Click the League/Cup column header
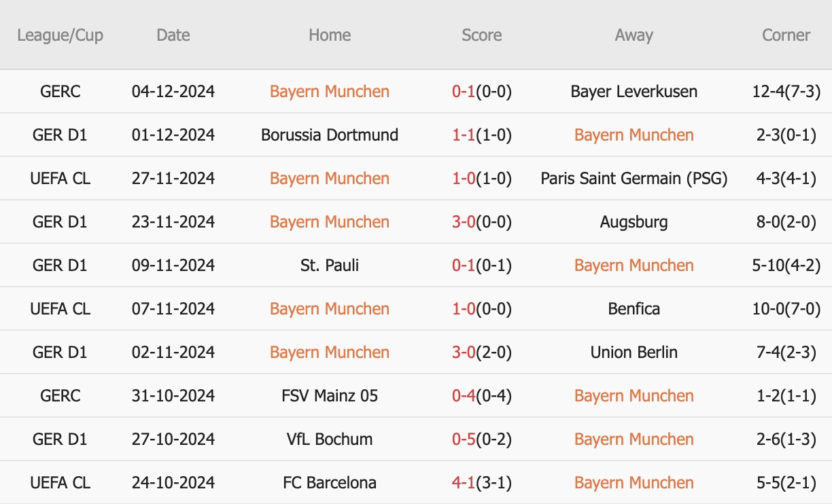832x504 pixels. click(x=60, y=35)
